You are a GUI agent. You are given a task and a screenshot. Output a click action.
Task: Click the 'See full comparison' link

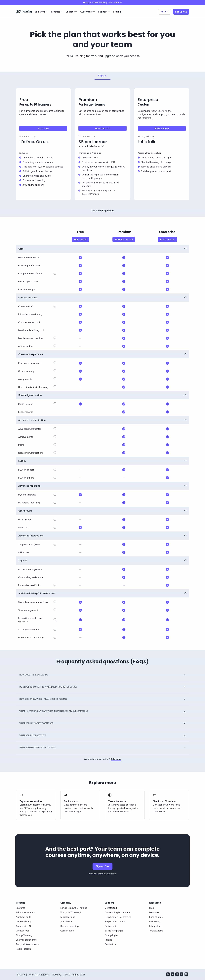(x=102, y=210)
